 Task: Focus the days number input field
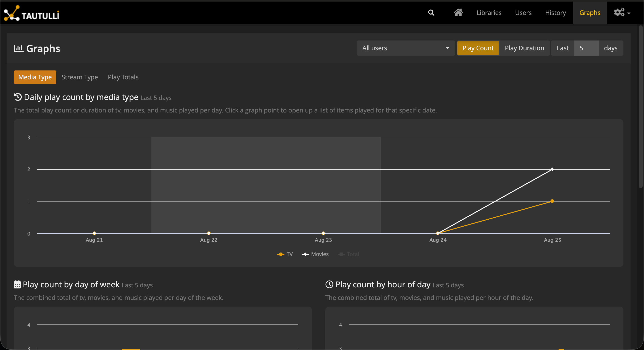coord(586,48)
